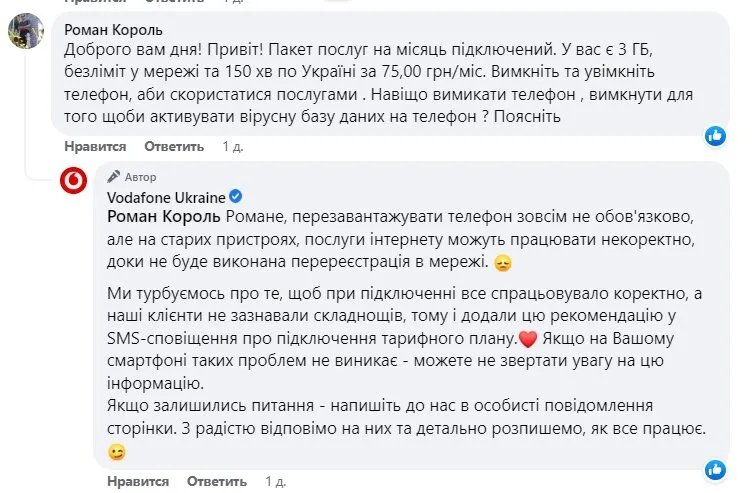Open the 1 д. timestamp of Vodafone's reply
The height and width of the screenshot is (493, 756).
pos(232,481)
